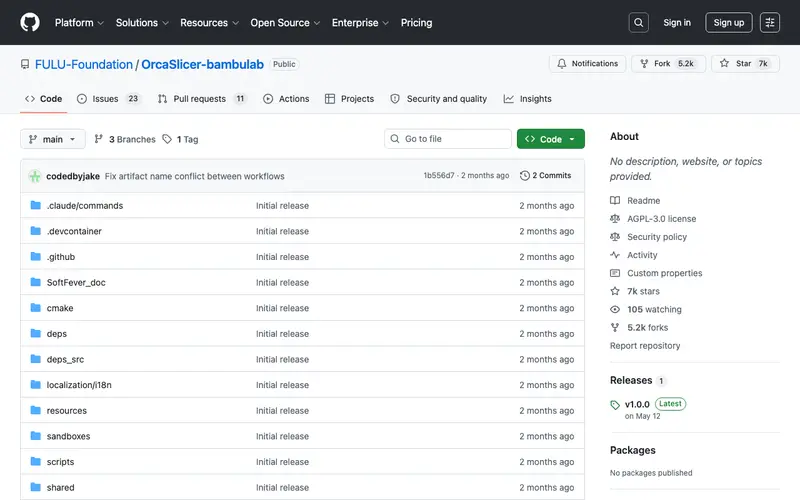Open the localization/i18n folder

pyautogui.click(x=79, y=385)
